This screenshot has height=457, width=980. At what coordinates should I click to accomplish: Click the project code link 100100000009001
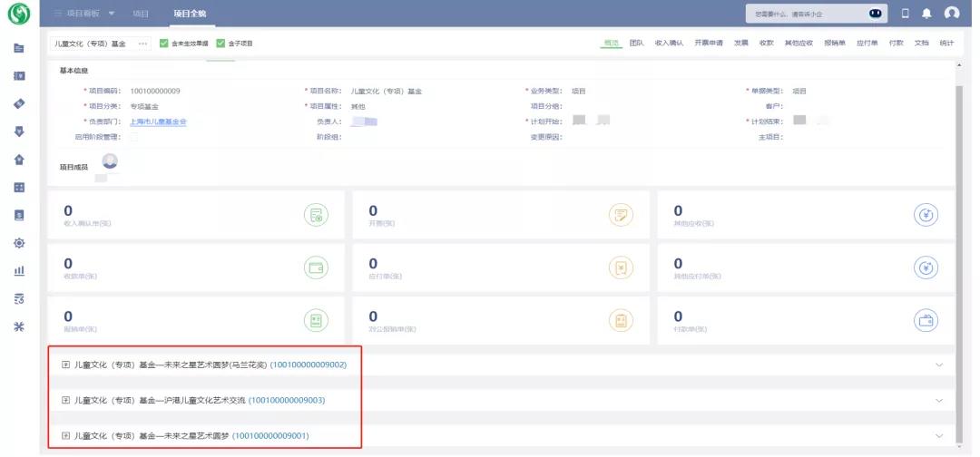pyautogui.click(x=270, y=436)
